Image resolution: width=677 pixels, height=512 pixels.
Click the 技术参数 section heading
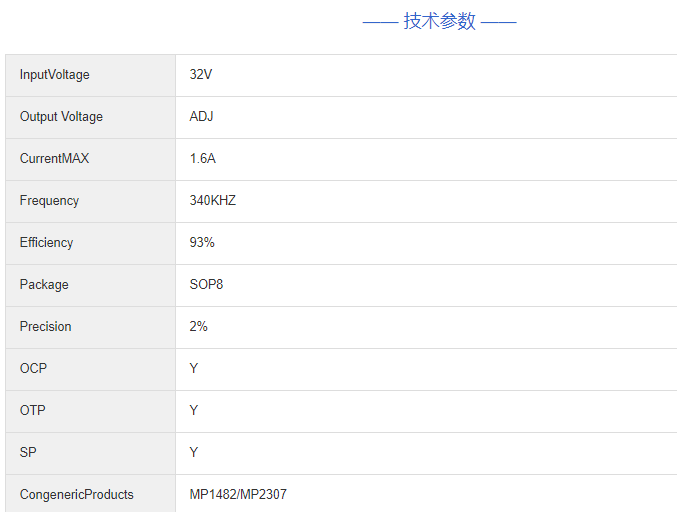click(x=439, y=21)
